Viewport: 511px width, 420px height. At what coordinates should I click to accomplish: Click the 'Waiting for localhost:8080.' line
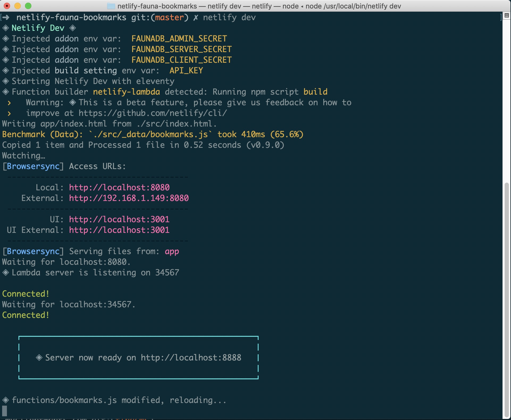point(66,262)
